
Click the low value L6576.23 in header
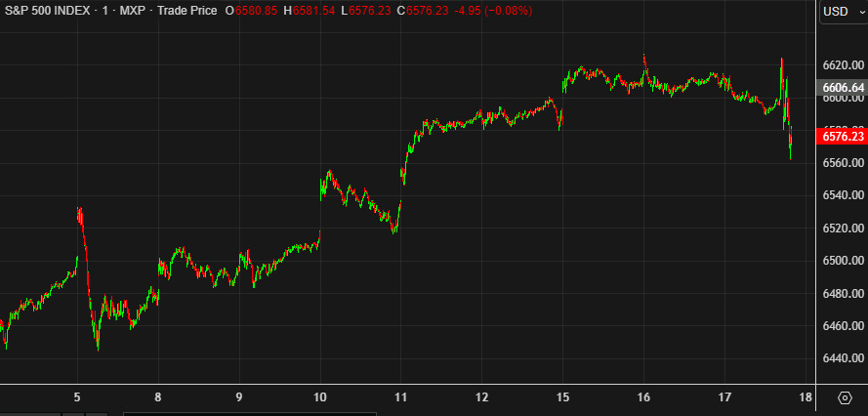366,11
